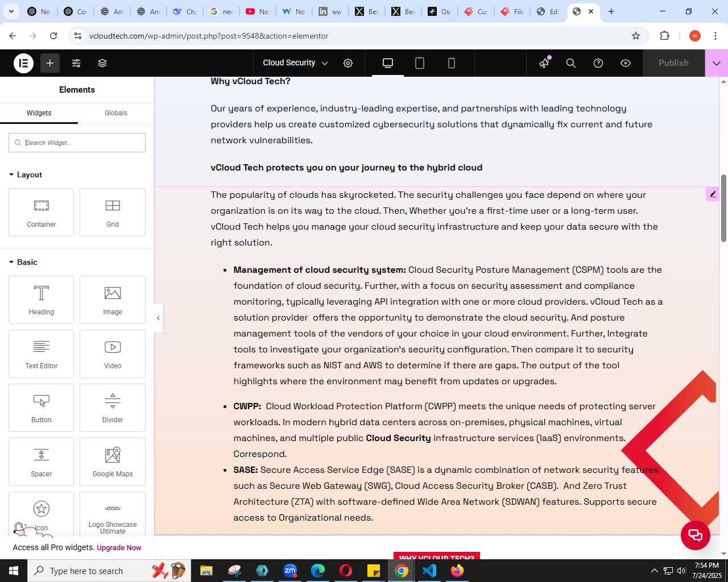Screen dimensions: 728x582
Task: Switch to the Widgets tab
Action: click(x=39, y=113)
